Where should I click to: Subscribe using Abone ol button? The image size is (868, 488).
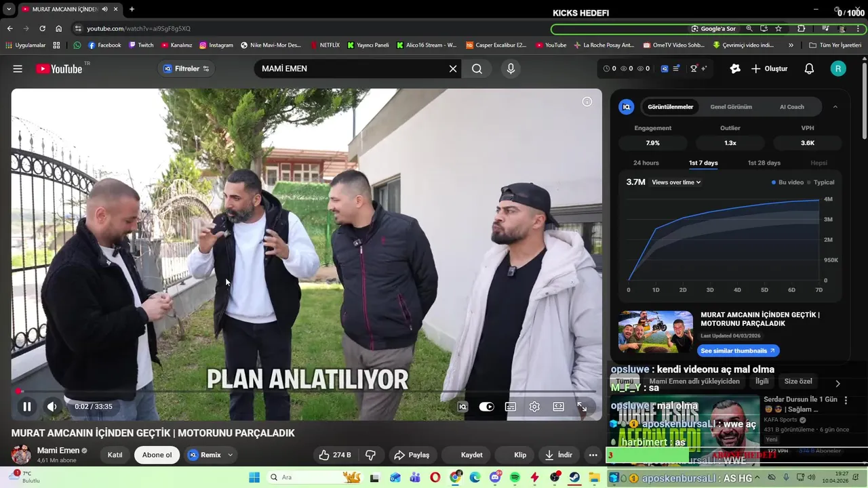click(x=157, y=455)
